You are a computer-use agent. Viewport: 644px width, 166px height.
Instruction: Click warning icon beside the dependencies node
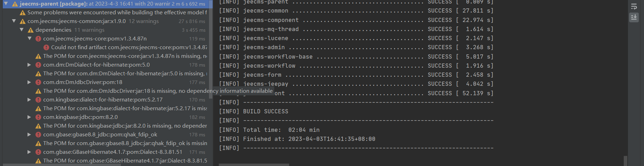tap(31, 30)
